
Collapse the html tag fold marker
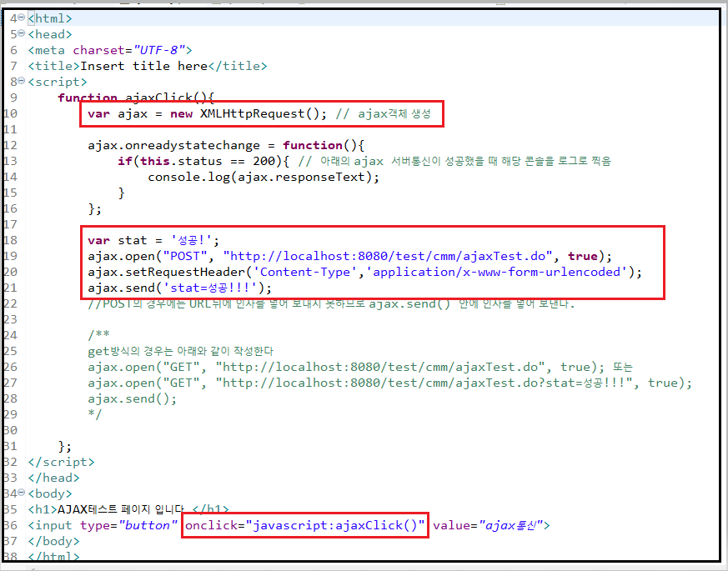22,18
